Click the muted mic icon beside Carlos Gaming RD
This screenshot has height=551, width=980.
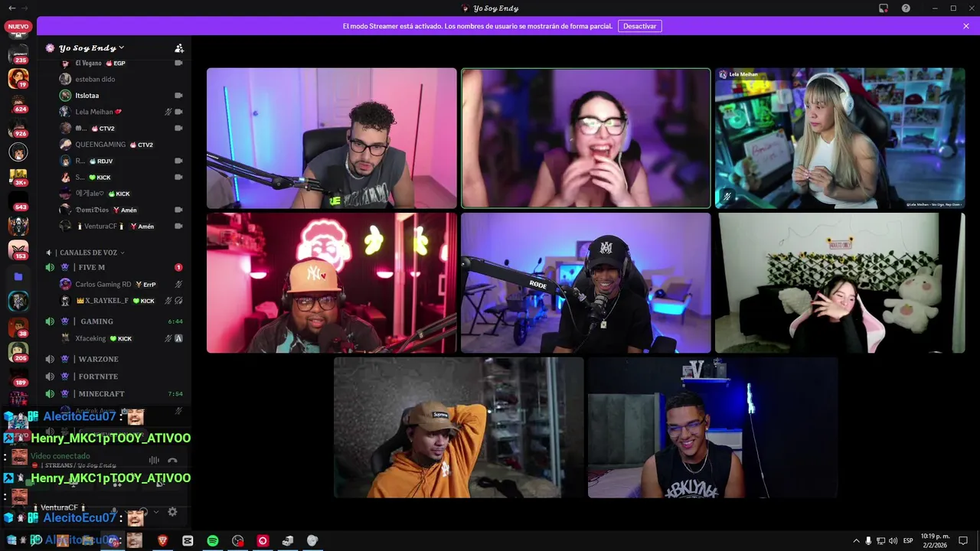[178, 284]
